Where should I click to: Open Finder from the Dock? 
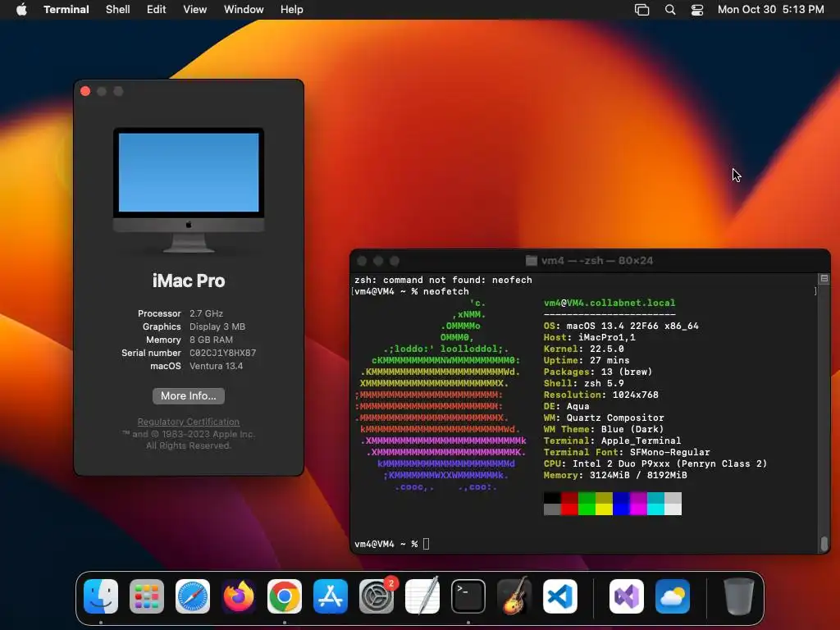click(101, 596)
